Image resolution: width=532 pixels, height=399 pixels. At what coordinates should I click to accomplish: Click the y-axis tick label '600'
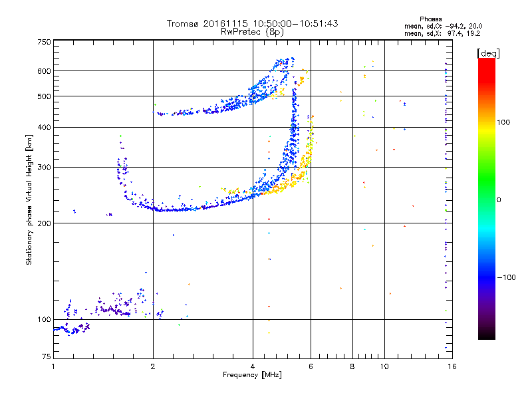pyautogui.click(x=45, y=71)
